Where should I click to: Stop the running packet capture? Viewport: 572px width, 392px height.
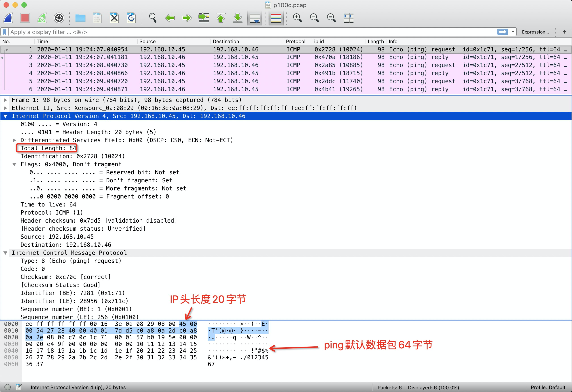coord(25,18)
